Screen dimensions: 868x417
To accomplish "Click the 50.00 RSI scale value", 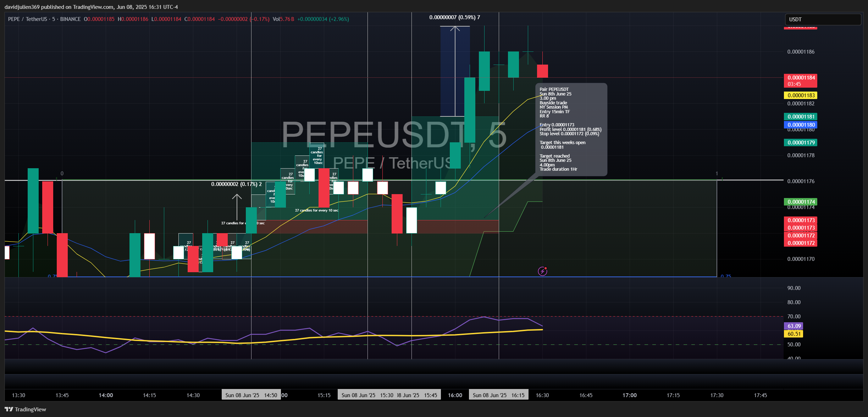I will (794, 345).
